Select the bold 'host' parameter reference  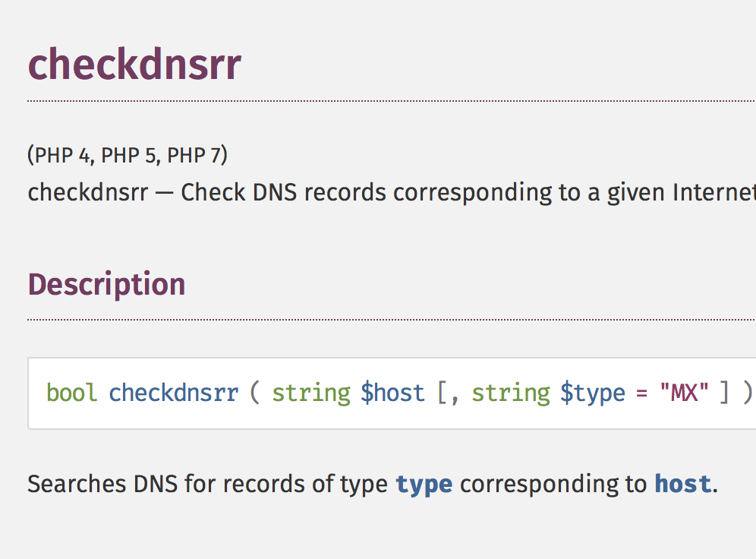coord(682,484)
